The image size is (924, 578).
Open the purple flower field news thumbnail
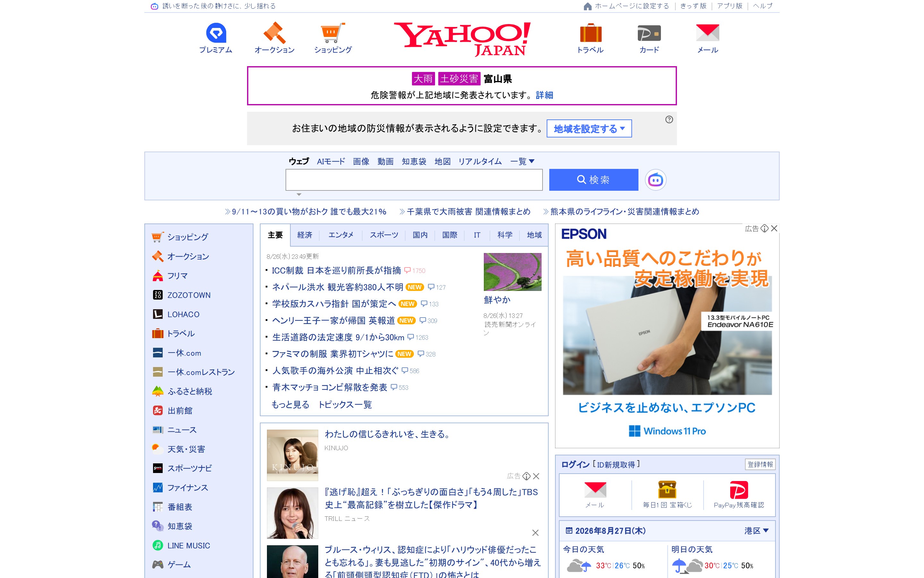coord(512,272)
